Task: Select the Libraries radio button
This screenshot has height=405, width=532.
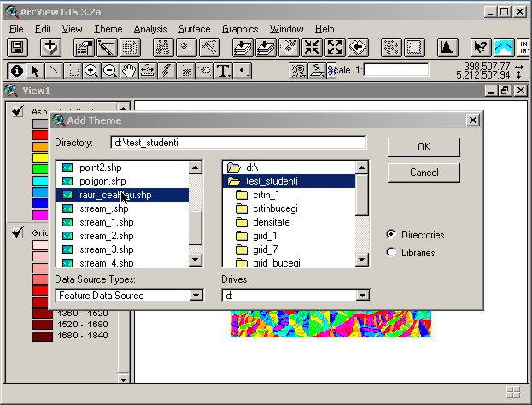Action: pos(391,252)
